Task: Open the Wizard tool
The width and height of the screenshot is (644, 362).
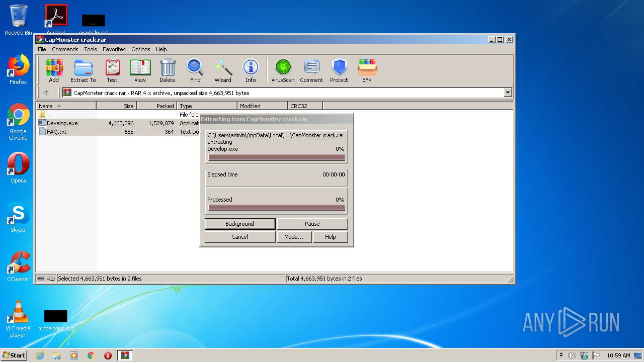Action: [x=223, y=70]
